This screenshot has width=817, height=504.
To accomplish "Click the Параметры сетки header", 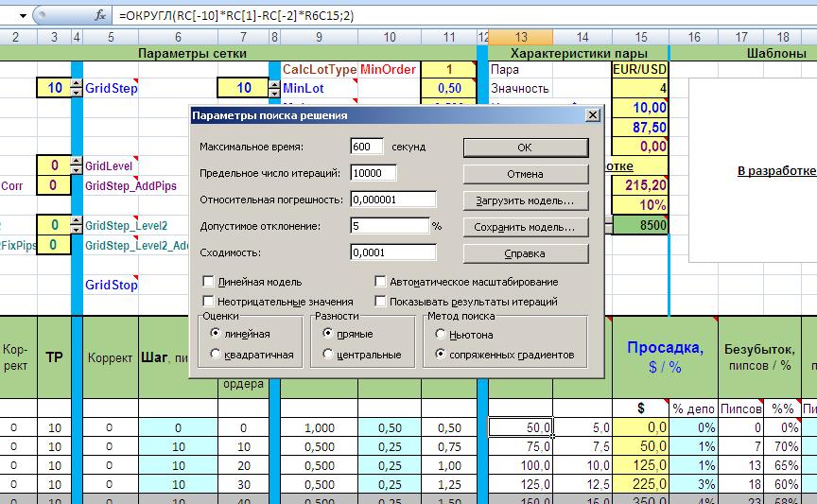I will [192, 53].
